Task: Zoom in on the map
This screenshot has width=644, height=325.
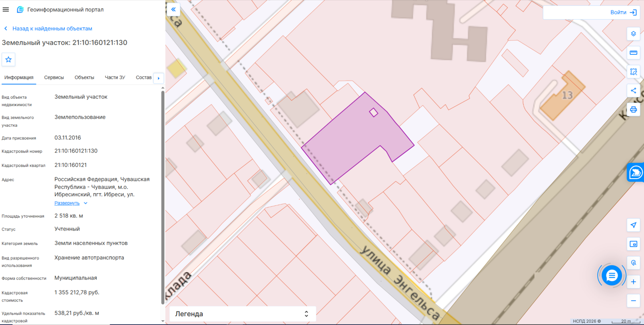Action: (633, 282)
